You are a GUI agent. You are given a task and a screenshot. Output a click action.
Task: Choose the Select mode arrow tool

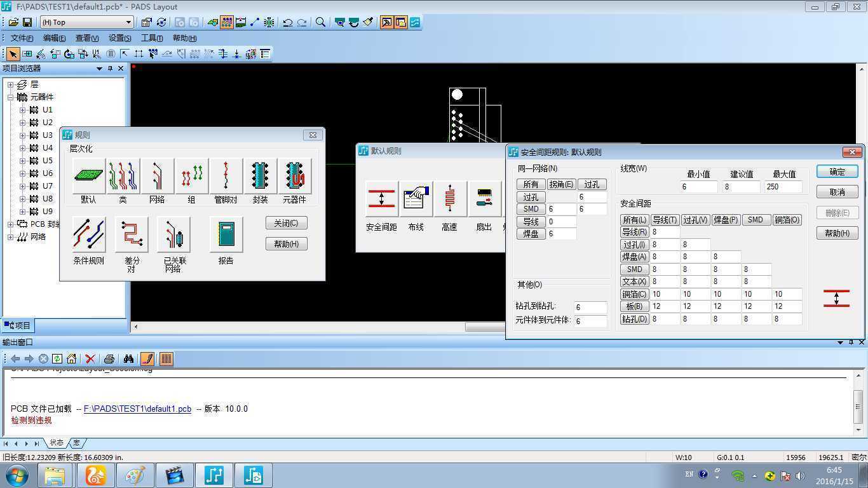tap(13, 54)
